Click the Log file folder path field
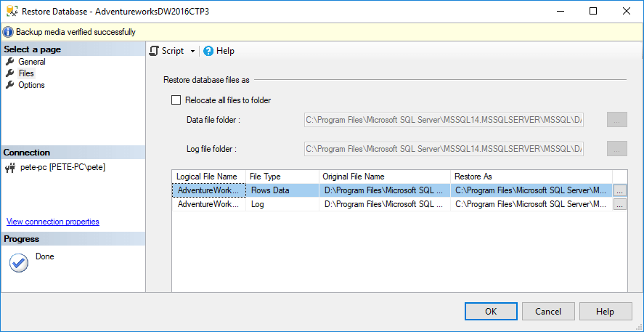 pos(444,149)
